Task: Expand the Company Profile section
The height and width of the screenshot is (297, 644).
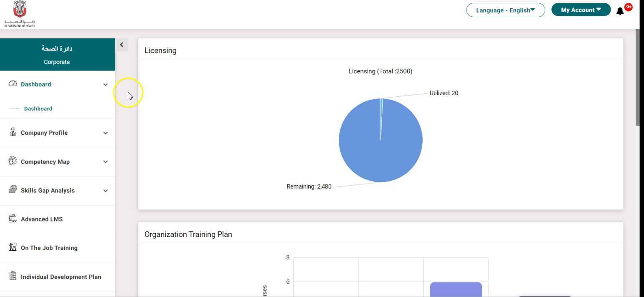Action: pos(105,133)
